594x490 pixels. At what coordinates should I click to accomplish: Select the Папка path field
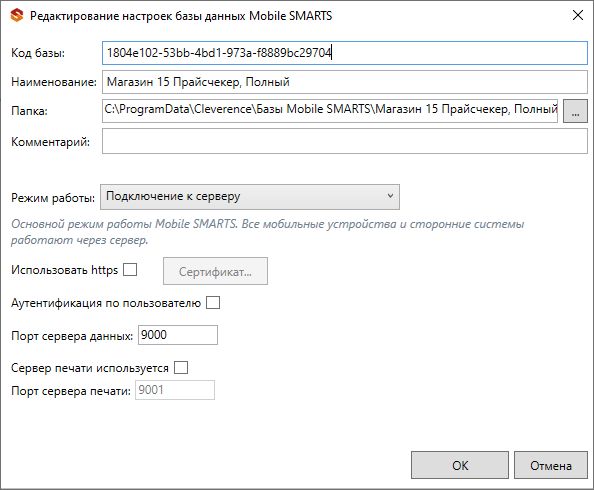tap(330, 111)
